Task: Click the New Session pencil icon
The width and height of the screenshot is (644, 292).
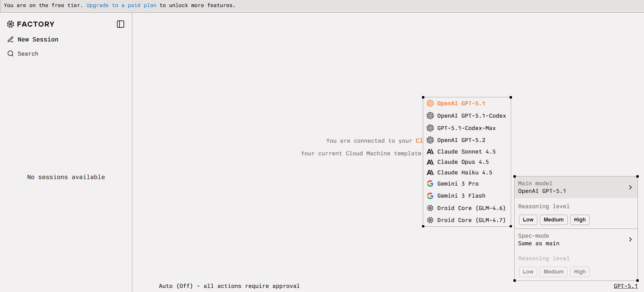Action: 11,39
